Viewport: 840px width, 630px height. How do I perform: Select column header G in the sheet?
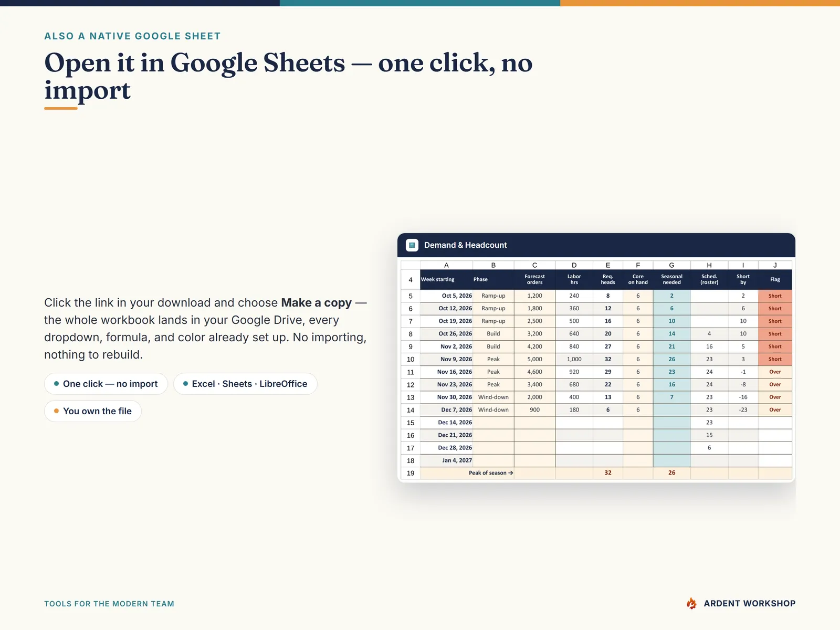click(671, 265)
